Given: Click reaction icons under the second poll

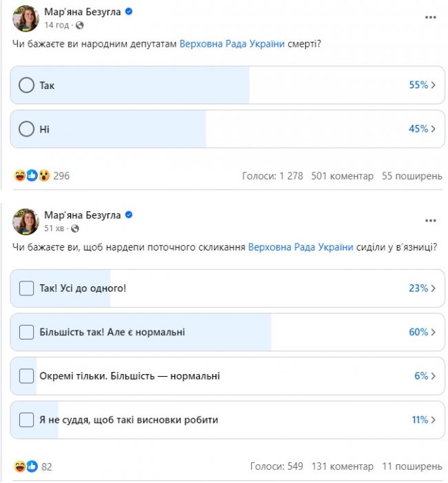Looking at the screenshot, I should tap(28, 466).
